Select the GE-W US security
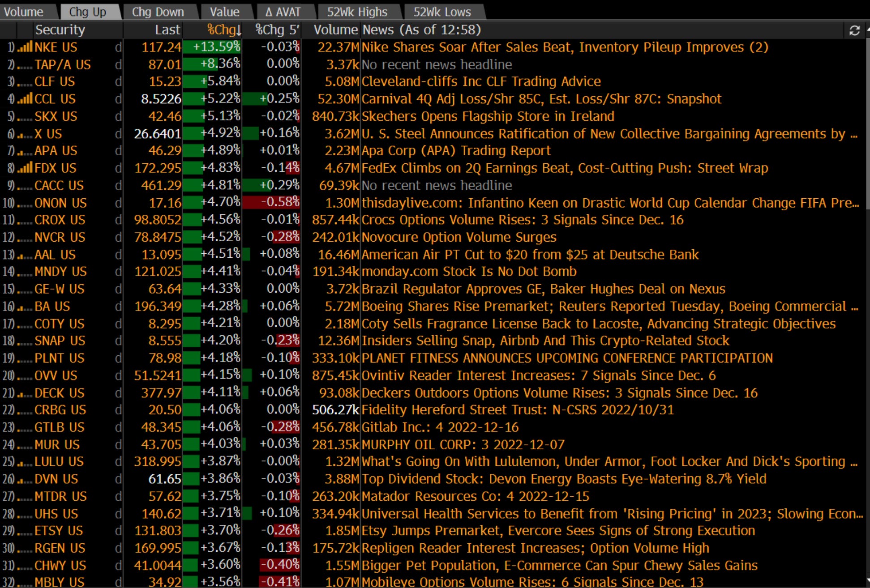 tap(59, 289)
